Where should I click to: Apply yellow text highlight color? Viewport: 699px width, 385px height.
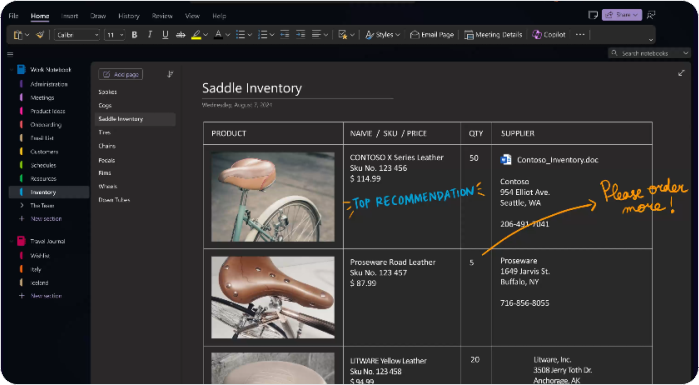pos(196,35)
